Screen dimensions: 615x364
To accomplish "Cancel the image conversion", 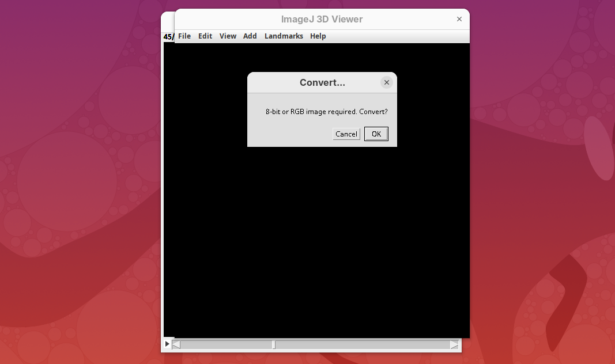I will coord(346,134).
